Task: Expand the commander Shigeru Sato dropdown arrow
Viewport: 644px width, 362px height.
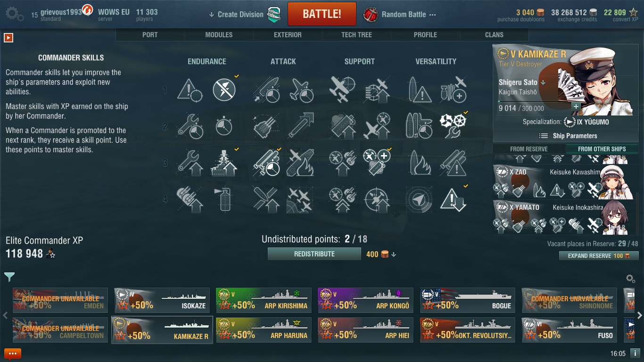Action: pos(543,82)
